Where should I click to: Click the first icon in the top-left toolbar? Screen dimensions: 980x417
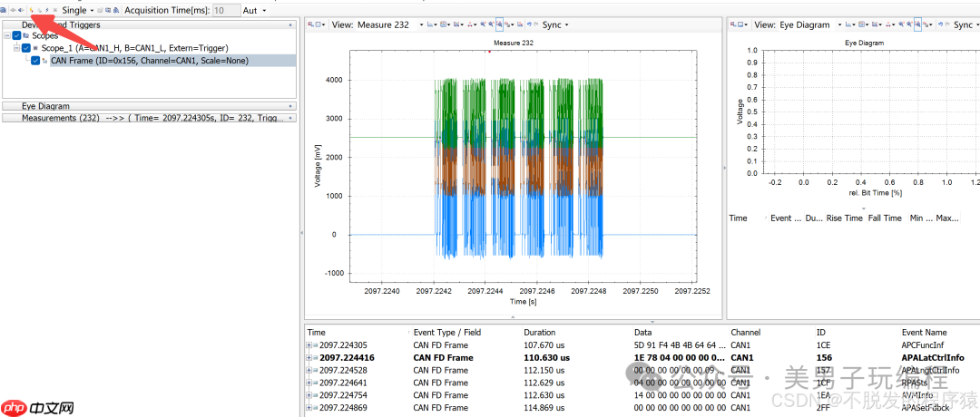point(4,10)
